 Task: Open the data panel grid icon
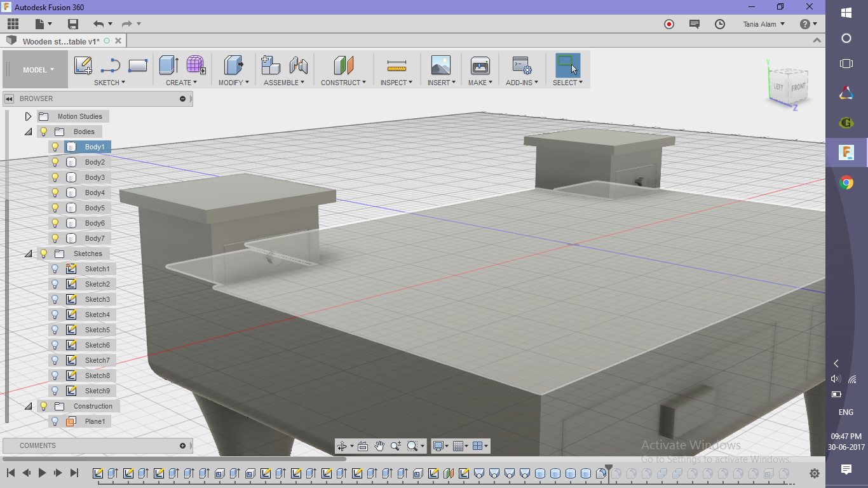click(x=13, y=24)
